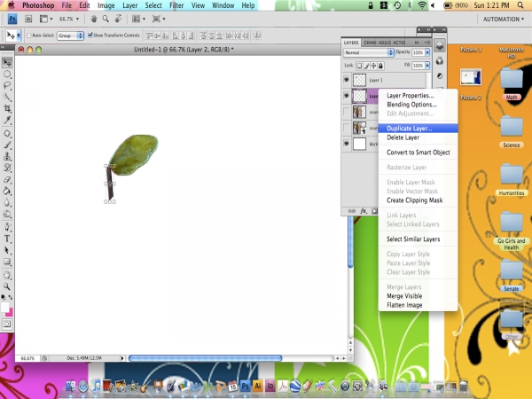Select the Hand tool in toolbox
Viewport: 532px width, 399px height.
coord(7,275)
